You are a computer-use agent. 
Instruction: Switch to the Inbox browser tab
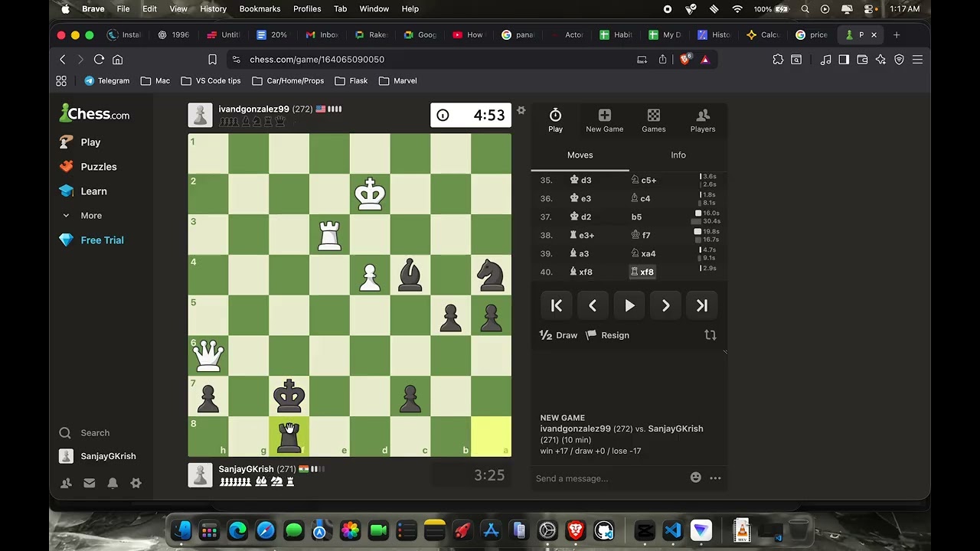(x=322, y=35)
